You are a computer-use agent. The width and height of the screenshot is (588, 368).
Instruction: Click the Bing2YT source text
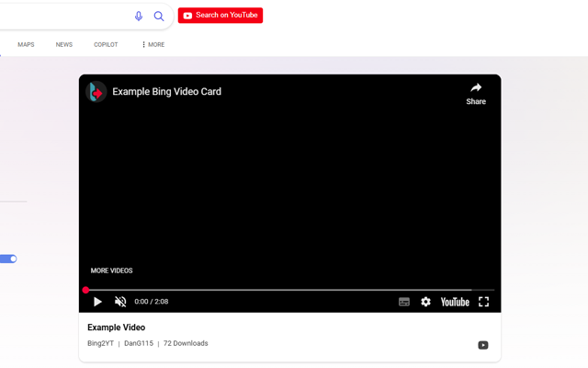(100, 343)
